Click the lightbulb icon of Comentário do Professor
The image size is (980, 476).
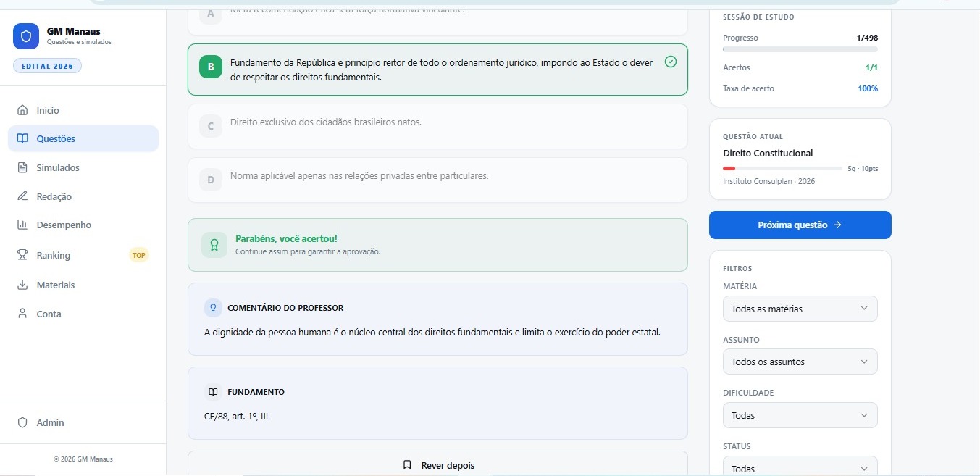[213, 308]
